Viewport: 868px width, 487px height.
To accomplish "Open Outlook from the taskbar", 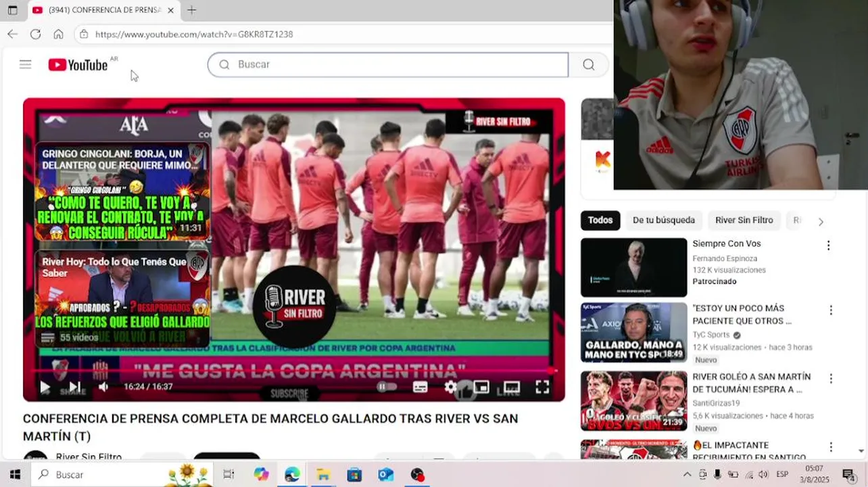I will (x=385, y=475).
